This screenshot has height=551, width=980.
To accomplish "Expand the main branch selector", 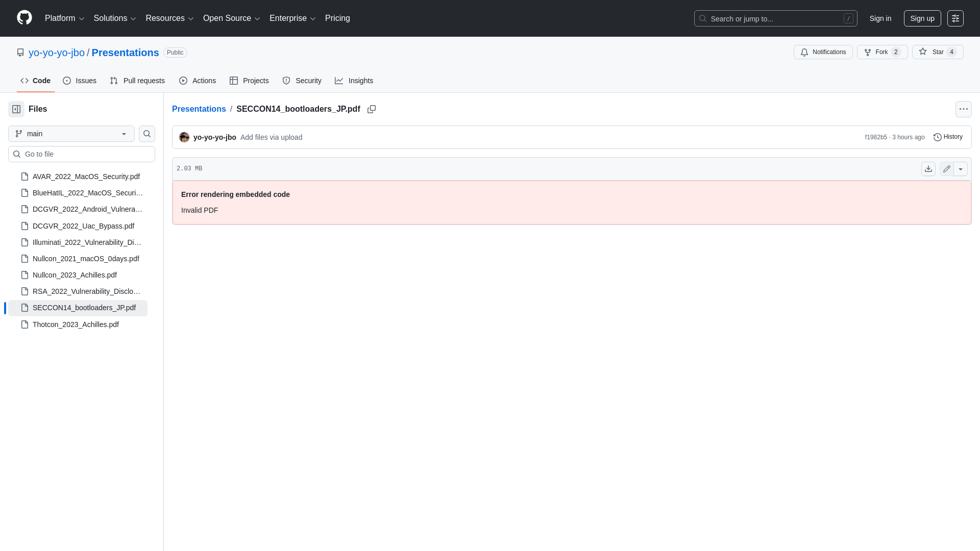I will 70,134.
